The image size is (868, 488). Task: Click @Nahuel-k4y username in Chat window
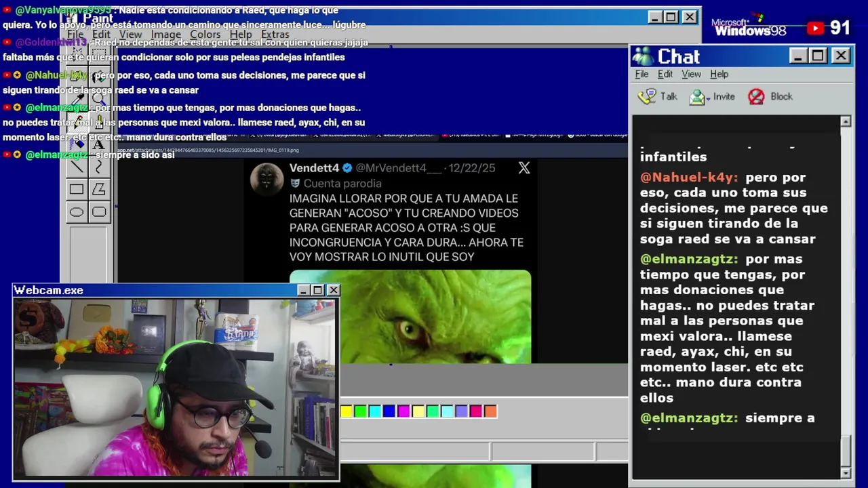point(689,177)
